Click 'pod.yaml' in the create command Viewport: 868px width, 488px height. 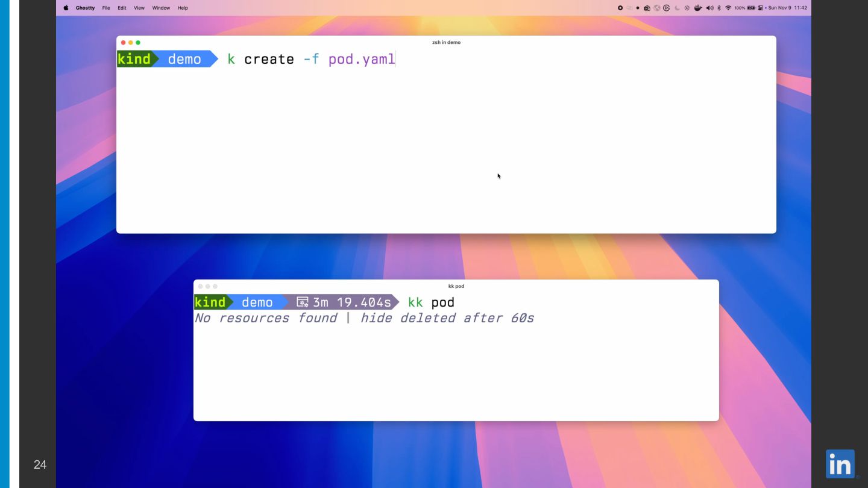click(x=362, y=59)
